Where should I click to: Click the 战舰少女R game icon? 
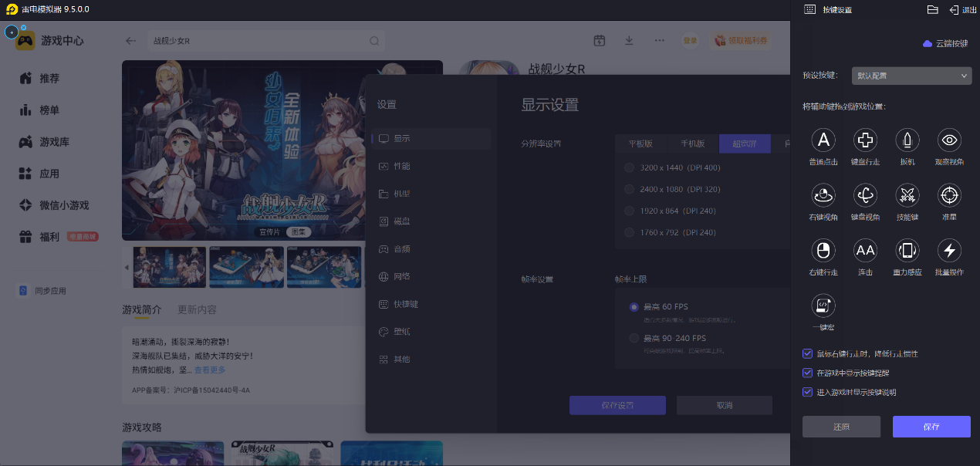488,68
